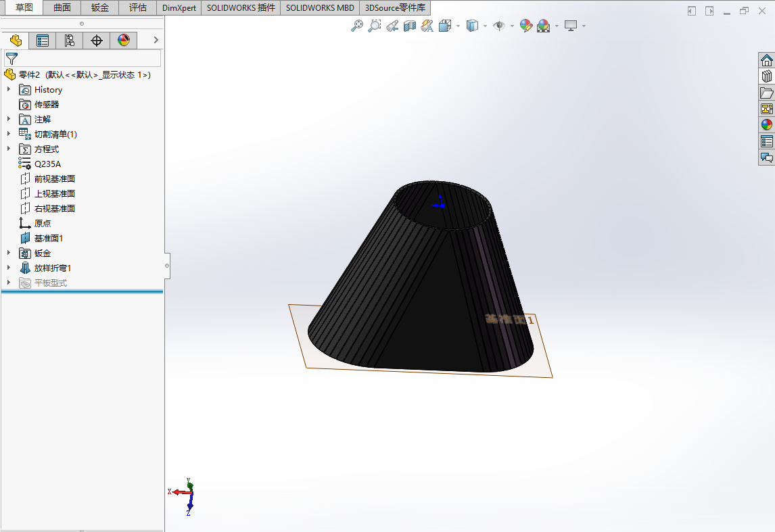Click the Zoom to Fit icon
Viewport: 775px width, 532px height.
[x=356, y=26]
